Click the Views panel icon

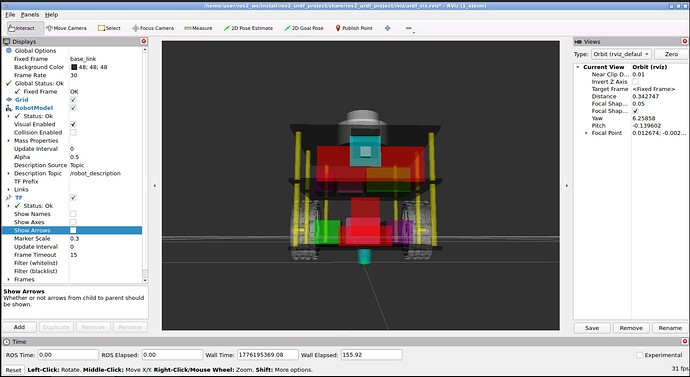(578, 41)
